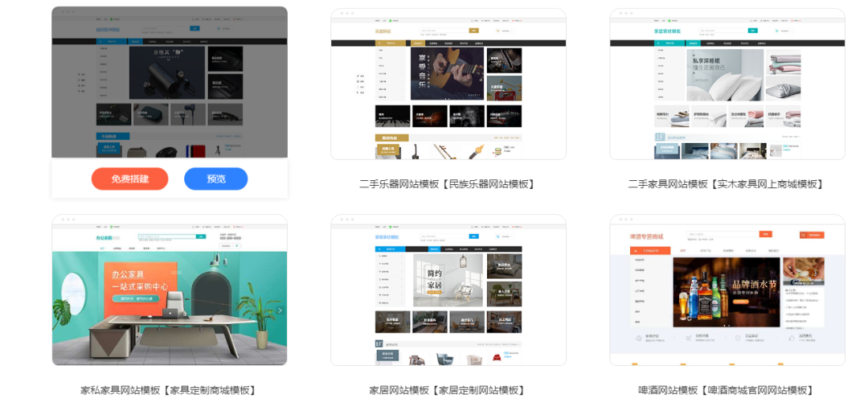This screenshot has height=411, width=868.
Task: Open the darkened hovered template thumbnail
Action: tap(170, 83)
